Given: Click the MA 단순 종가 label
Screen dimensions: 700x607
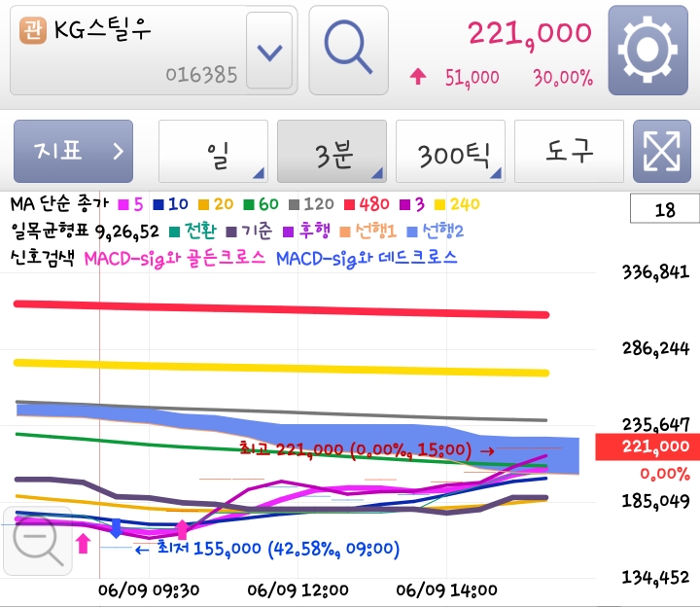Looking at the screenshot, I should click(x=59, y=204).
